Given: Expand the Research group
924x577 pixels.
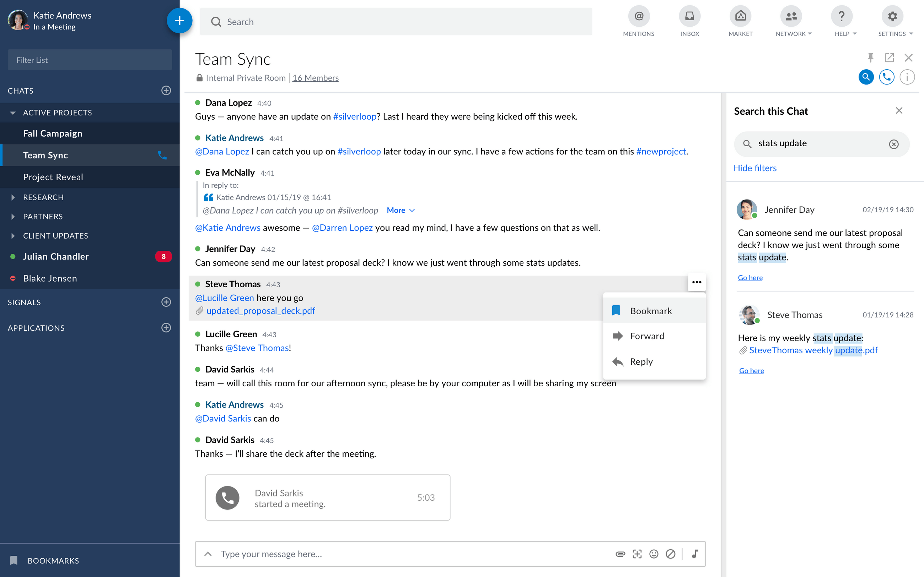Looking at the screenshot, I should click(x=13, y=197).
